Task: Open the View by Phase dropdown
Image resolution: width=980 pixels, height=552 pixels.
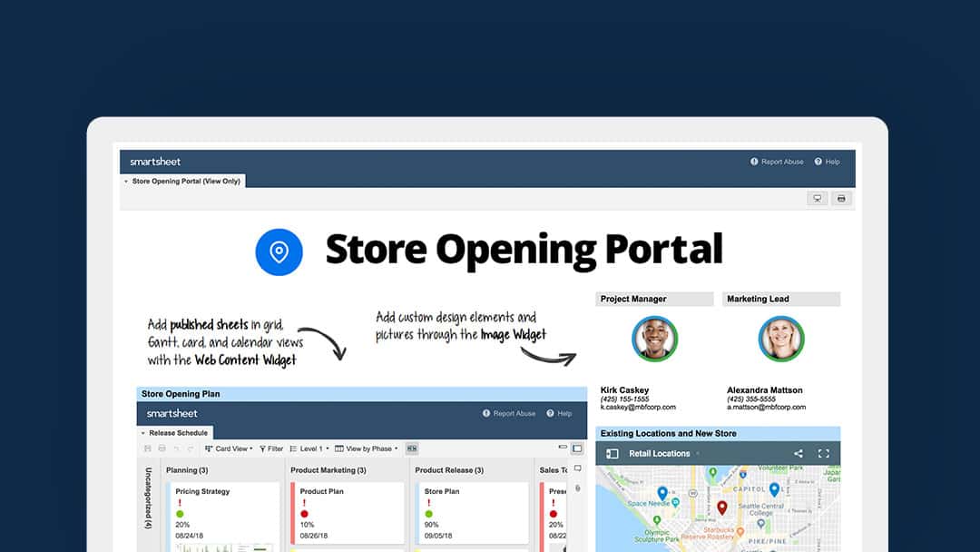Action: (367, 448)
